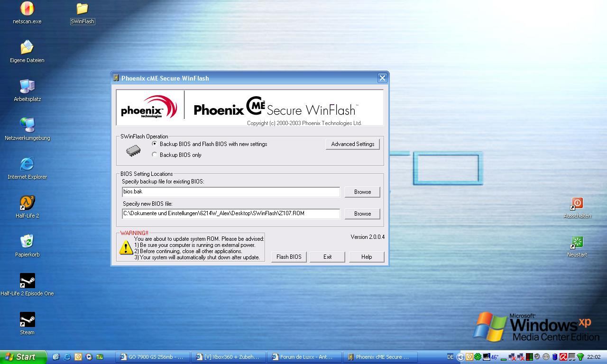Viewport: 607px width, 364px height.
Task: Open netscan.exe desktop icon
Action: point(27,12)
